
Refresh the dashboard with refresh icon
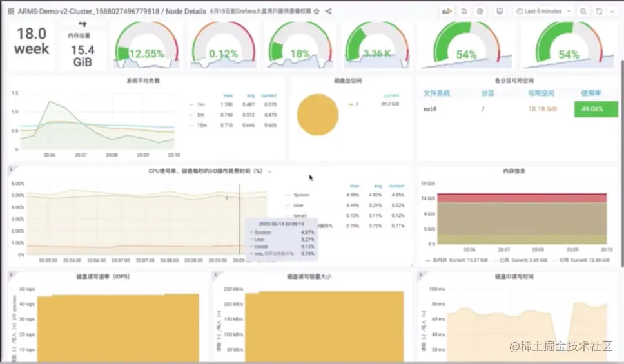click(x=599, y=11)
